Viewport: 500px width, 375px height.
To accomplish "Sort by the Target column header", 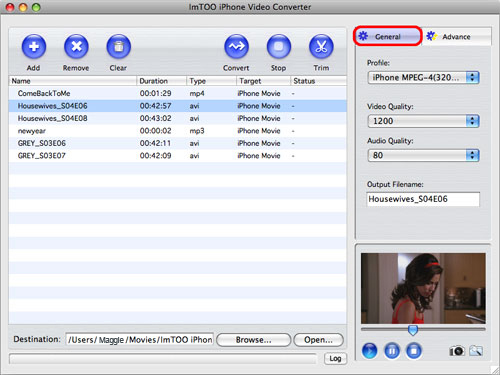I will pyautogui.click(x=263, y=81).
